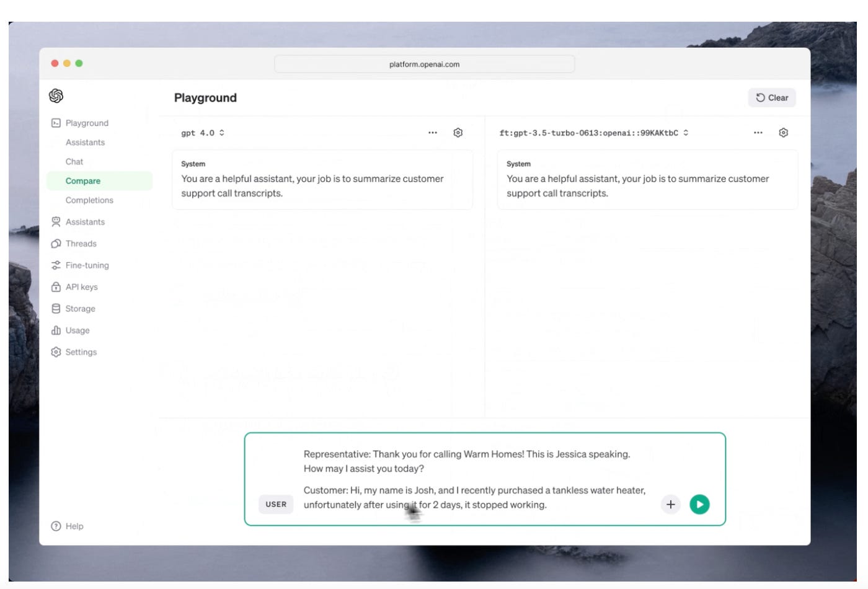868x589 pixels.
Task: Switch to the Compare view
Action: point(83,180)
